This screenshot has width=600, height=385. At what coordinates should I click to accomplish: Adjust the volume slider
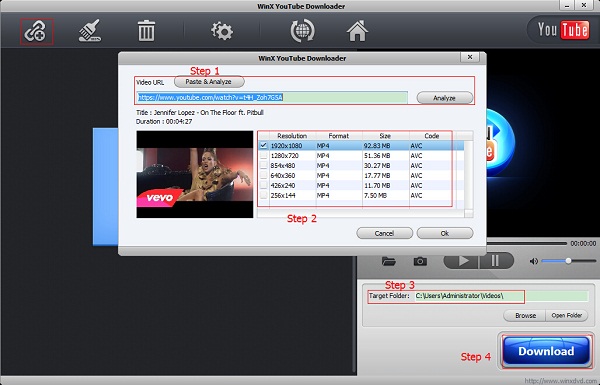569,261
